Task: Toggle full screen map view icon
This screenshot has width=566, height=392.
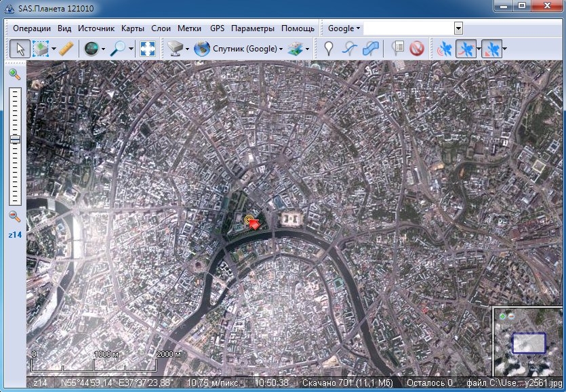Action: click(148, 49)
